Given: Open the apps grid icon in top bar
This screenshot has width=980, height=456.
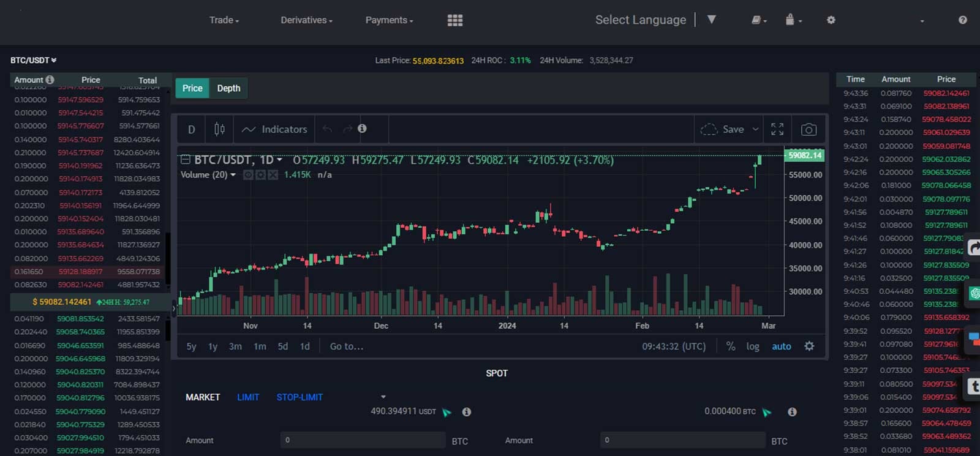Looking at the screenshot, I should pos(455,20).
